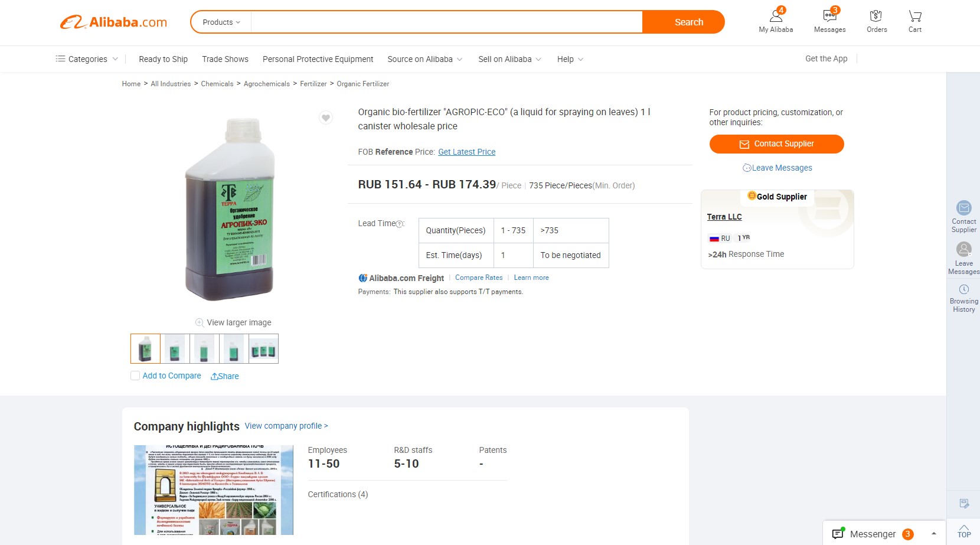Open the Orders icon
The height and width of the screenshot is (545, 980).
point(876,17)
